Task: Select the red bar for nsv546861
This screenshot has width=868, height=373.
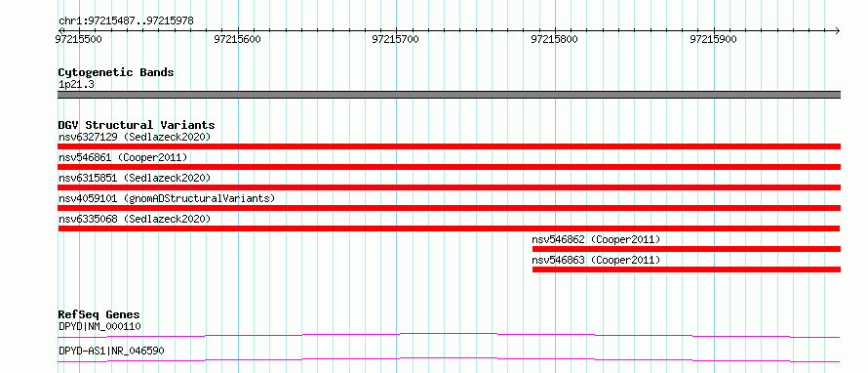Action: point(449,167)
